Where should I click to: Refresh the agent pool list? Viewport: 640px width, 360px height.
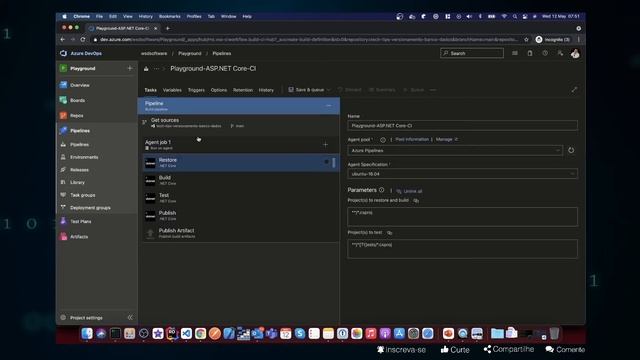[x=571, y=150]
